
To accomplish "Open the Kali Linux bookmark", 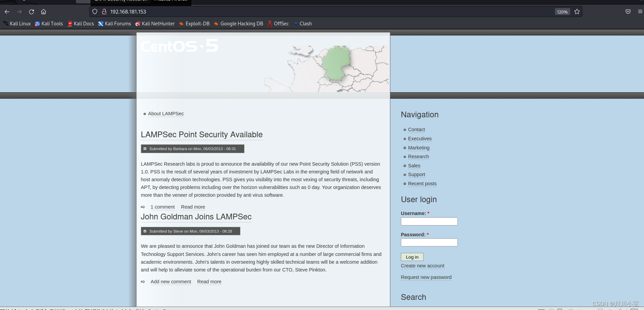I will (17, 24).
